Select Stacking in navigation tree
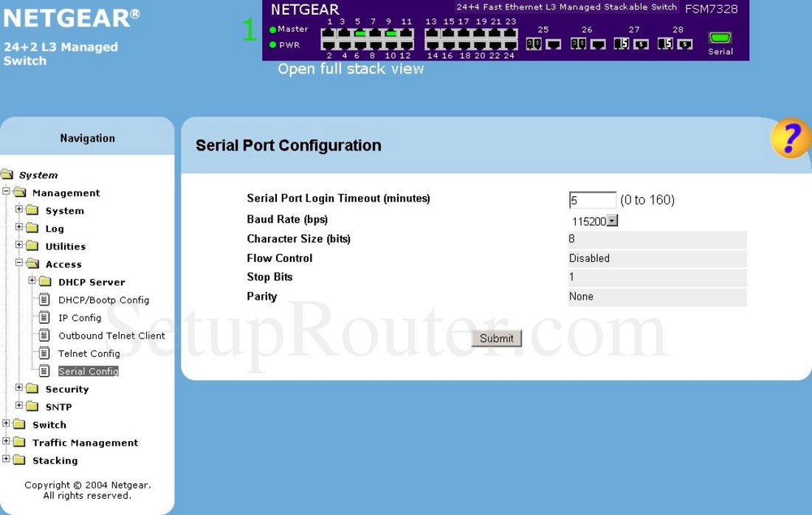 click(x=55, y=460)
